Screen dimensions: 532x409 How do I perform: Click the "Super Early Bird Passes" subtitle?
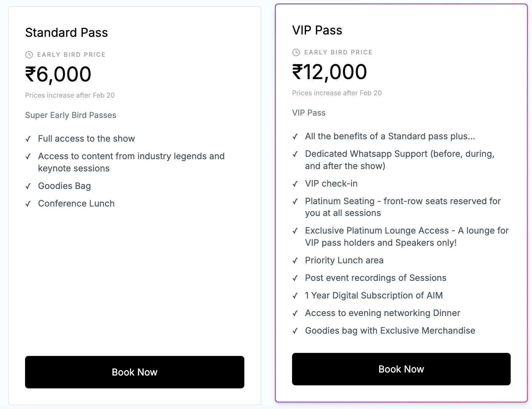[70, 115]
